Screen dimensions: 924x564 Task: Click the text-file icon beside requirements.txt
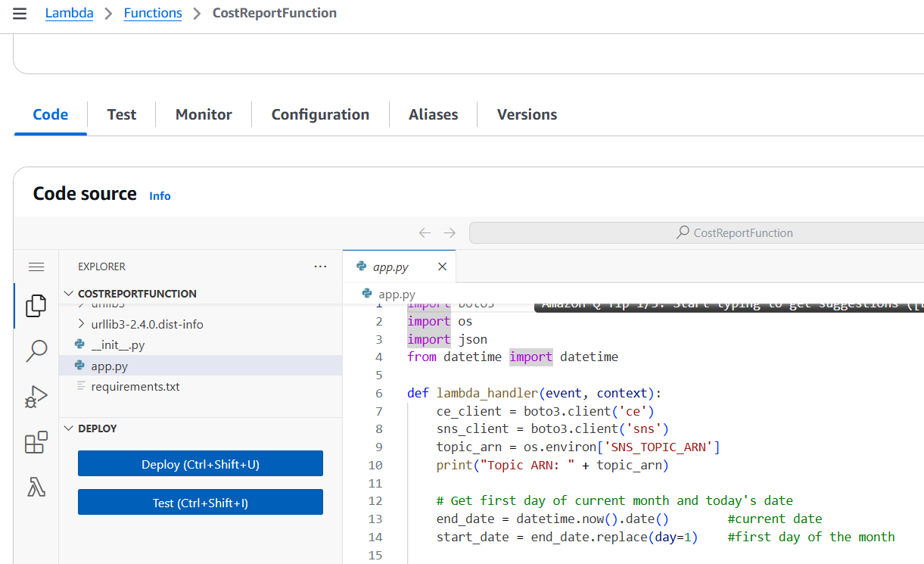coord(80,386)
